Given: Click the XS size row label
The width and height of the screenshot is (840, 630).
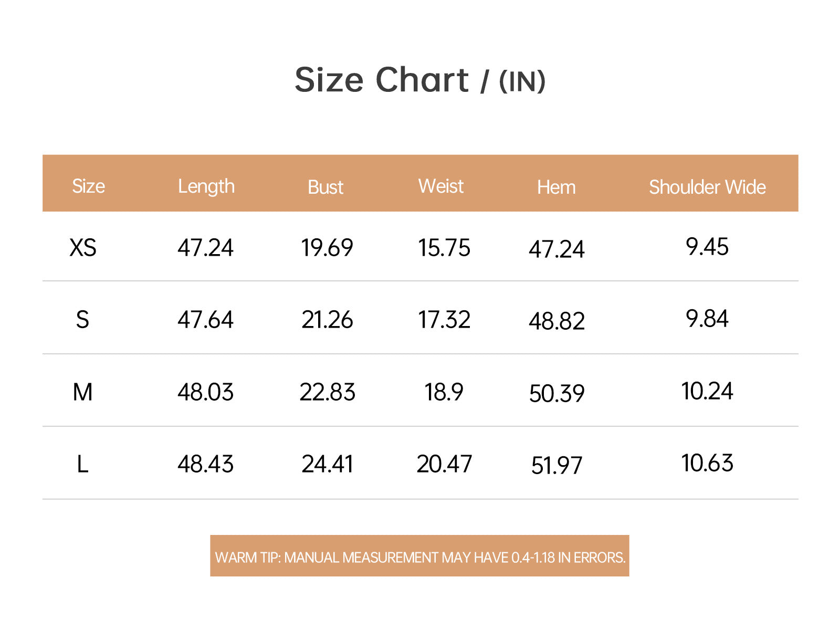Looking at the screenshot, I should point(83,247).
